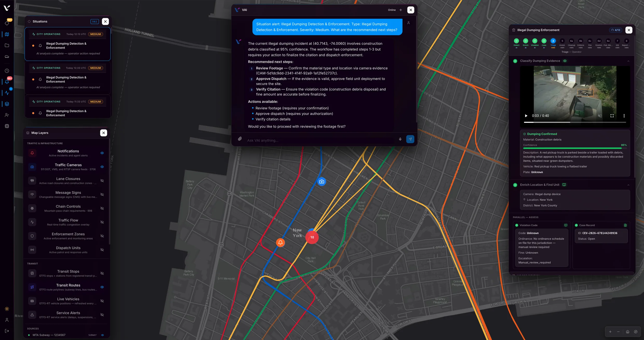
Task: Click the map home reset icon
Action: [x=628, y=332]
